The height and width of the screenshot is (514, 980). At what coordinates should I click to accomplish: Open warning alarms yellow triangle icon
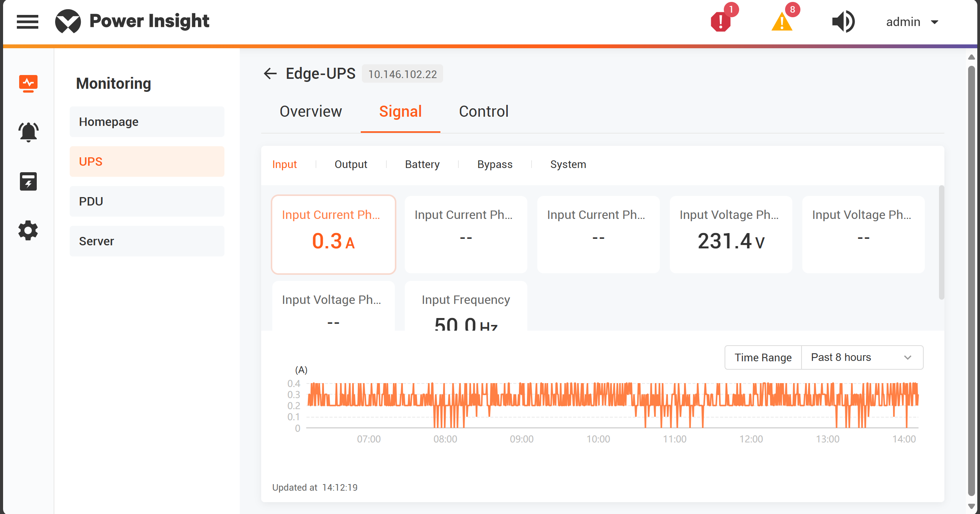[782, 21]
